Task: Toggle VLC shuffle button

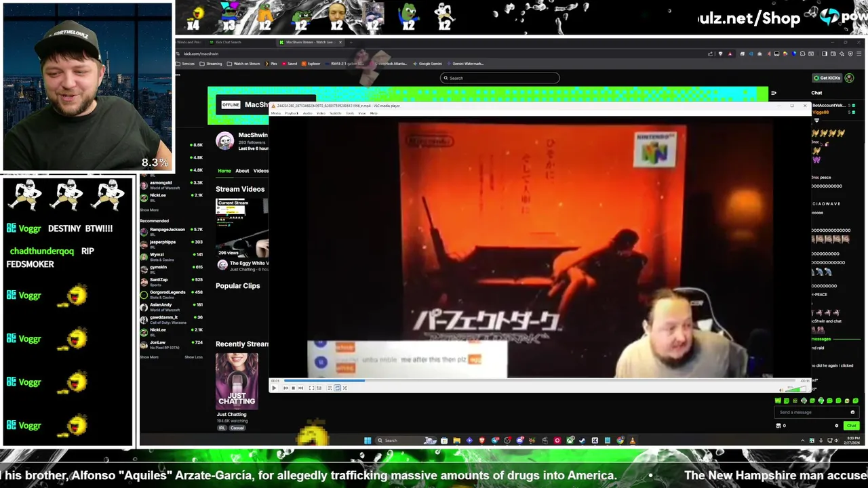Action: tap(344, 388)
